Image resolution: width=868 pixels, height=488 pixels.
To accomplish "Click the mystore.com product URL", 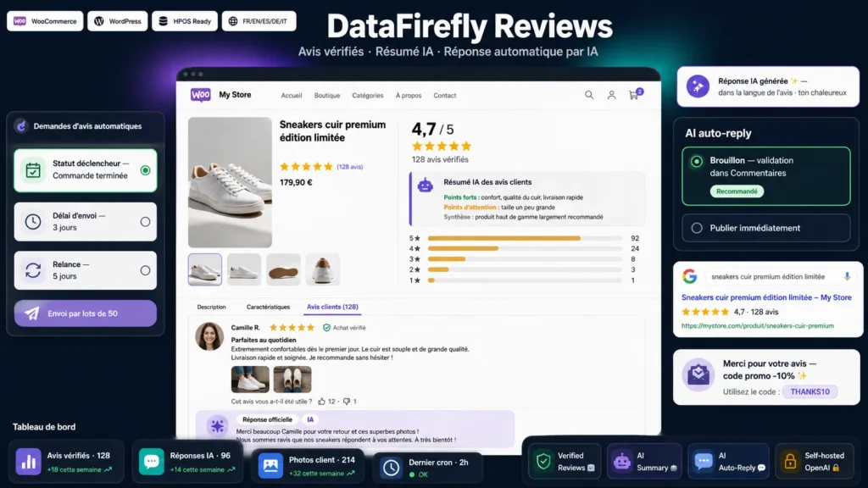I will pyautogui.click(x=757, y=326).
